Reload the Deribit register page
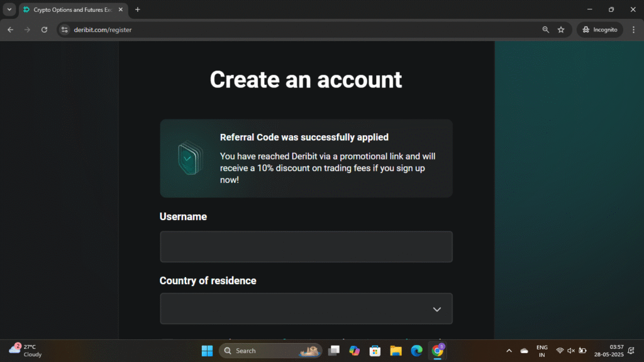This screenshot has width=644, height=362. [x=44, y=30]
